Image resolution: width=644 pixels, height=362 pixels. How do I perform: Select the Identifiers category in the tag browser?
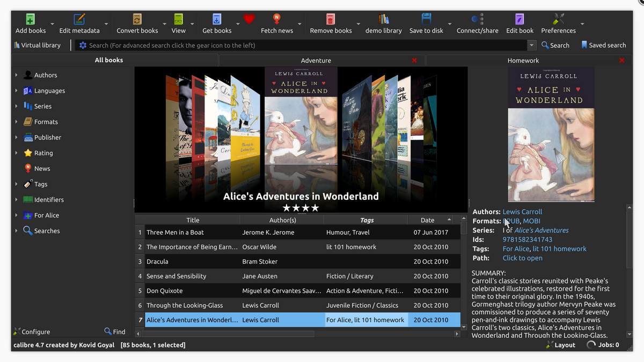[x=49, y=200]
